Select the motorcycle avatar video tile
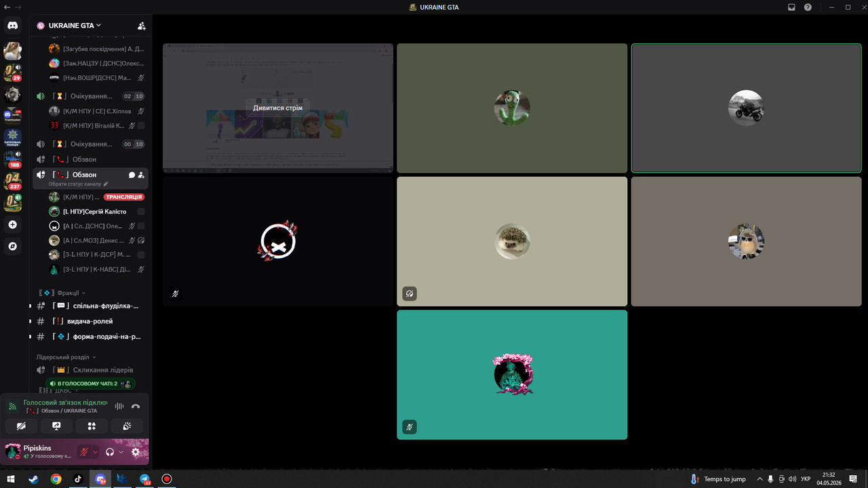The width and height of the screenshot is (868, 488). [746, 108]
